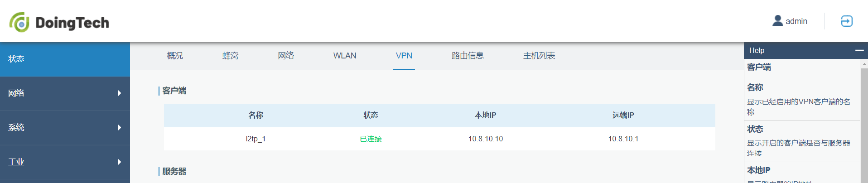Viewport: 868px width, 183px height.
Task: Expand the 工业 sidebar menu arrow
Action: (119, 162)
